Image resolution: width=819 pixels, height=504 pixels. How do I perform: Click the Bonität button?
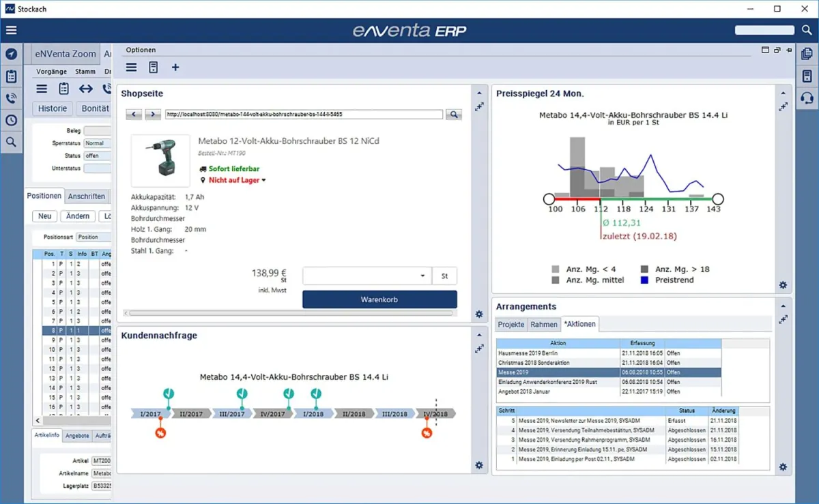click(x=94, y=108)
